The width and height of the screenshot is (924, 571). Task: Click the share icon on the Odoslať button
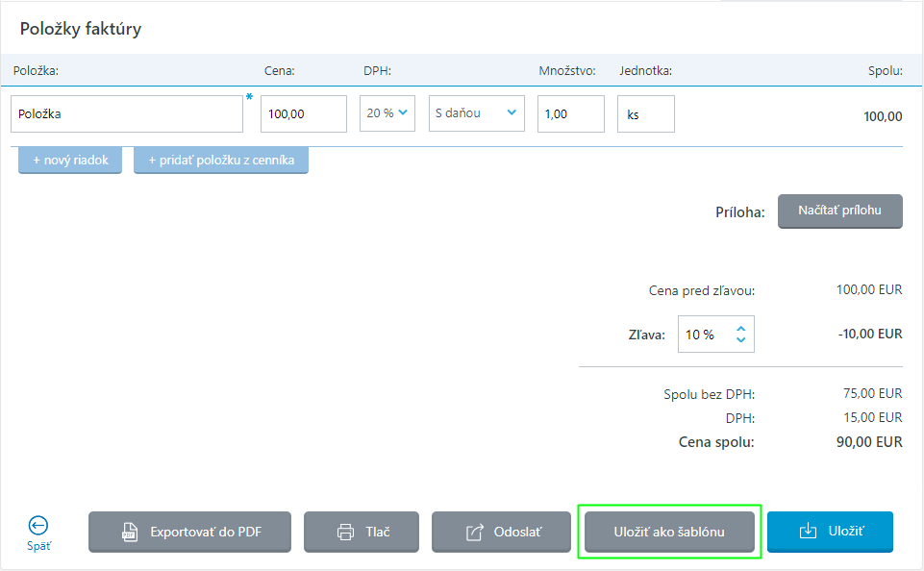point(474,532)
